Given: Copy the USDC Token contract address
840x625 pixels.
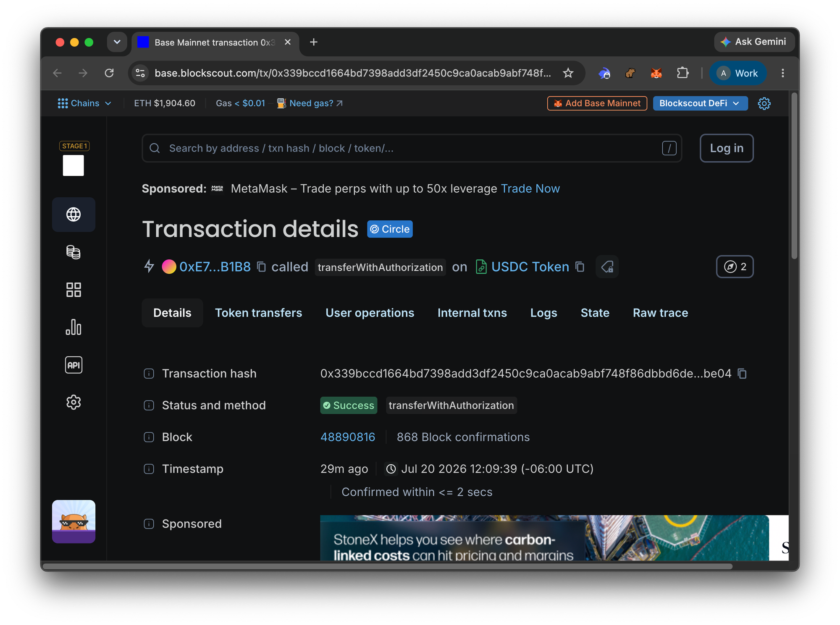Looking at the screenshot, I should pos(580,267).
